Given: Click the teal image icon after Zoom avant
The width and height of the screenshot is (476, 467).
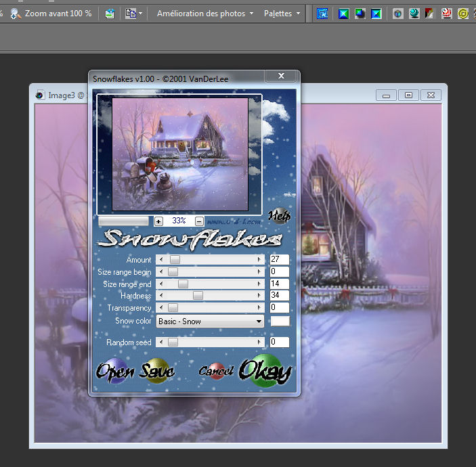Looking at the screenshot, I should (x=110, y=14).
